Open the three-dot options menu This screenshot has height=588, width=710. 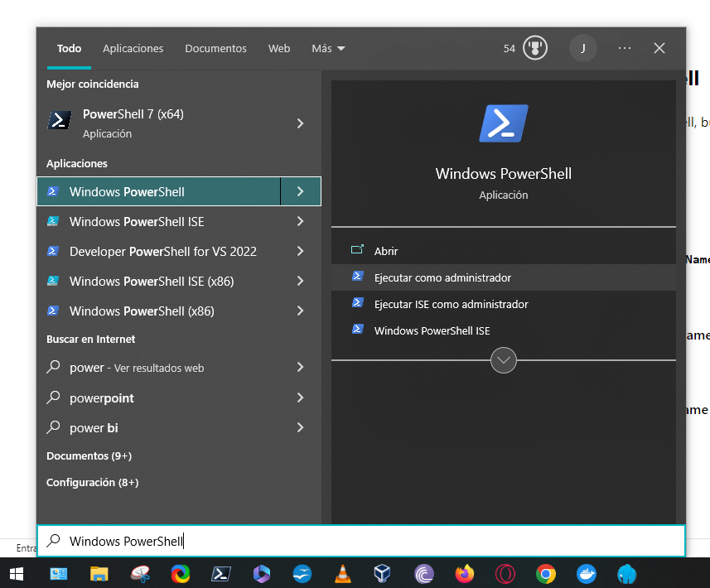[x=625, y=48]
